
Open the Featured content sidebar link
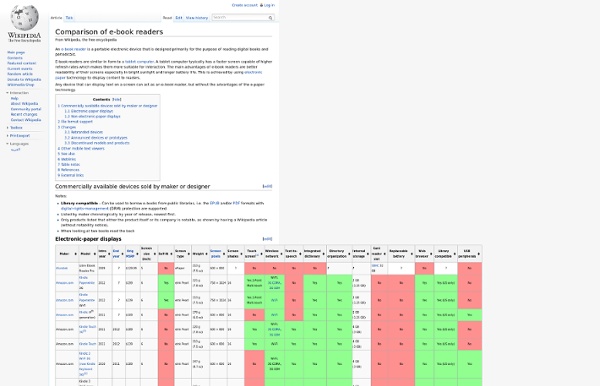[21, 63]
